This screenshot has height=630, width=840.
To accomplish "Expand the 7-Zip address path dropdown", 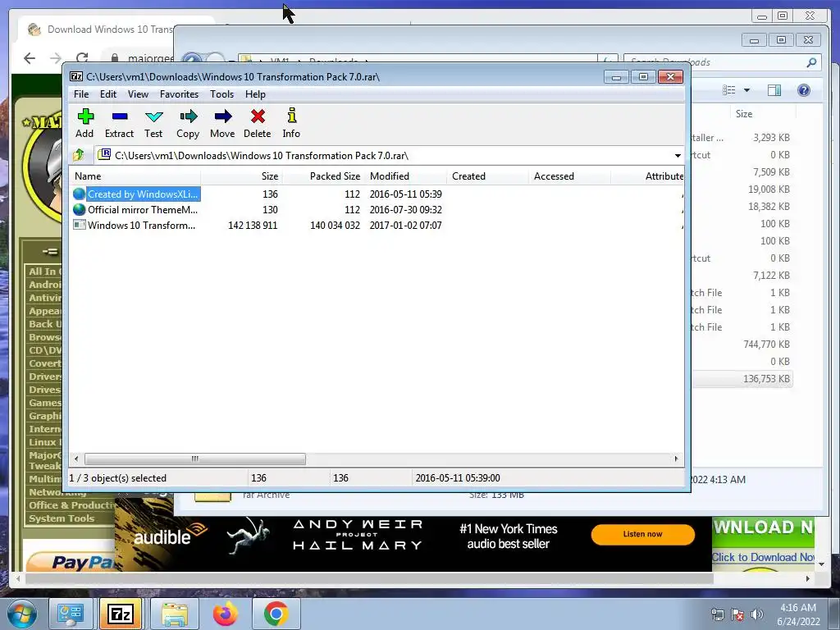I will tap(678, 156).
